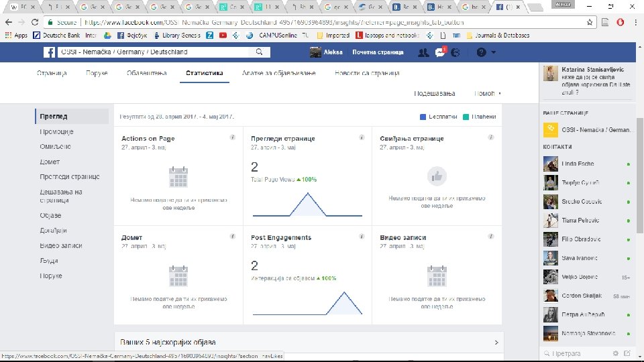The image size is (644, 362).
Task: Click info icon on Свиђања странице card
Action: [491, 137]
